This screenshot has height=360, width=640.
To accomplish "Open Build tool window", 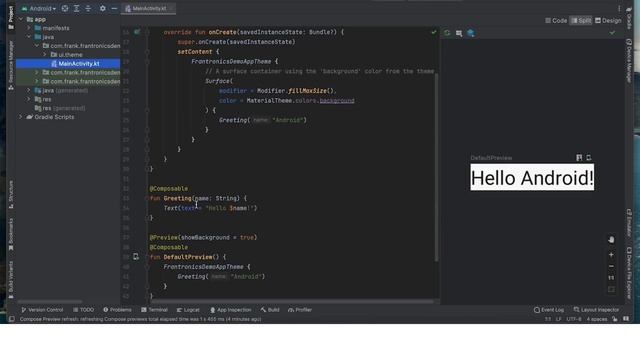I will pos(270,310).
